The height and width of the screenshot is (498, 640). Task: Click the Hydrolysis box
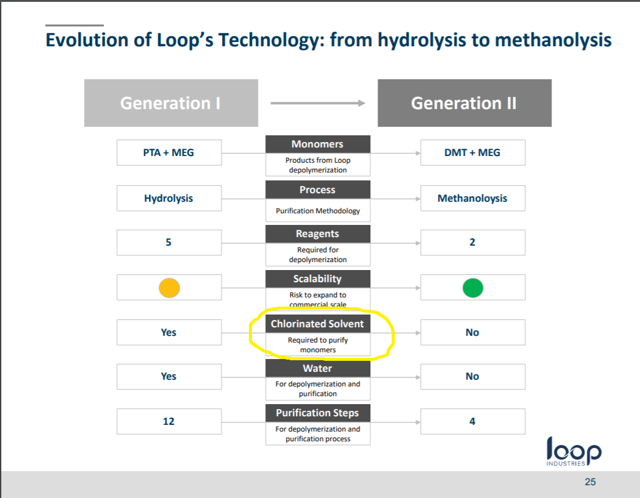click(x=169, y=198)
